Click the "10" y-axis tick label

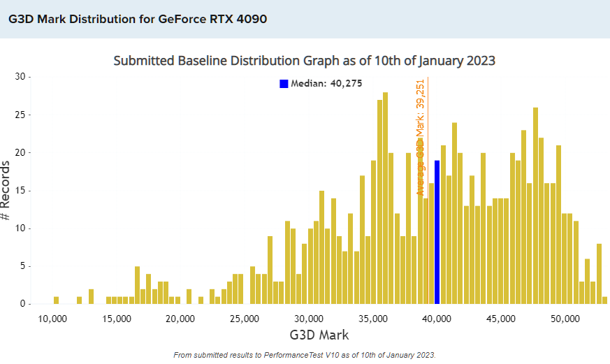tap(20, 228)
